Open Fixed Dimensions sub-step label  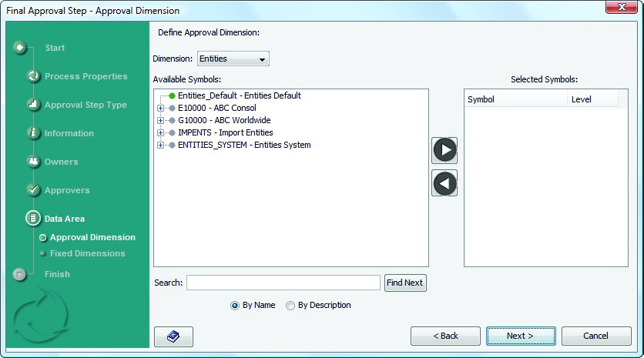pyautogui.click(x=88, y=253)
